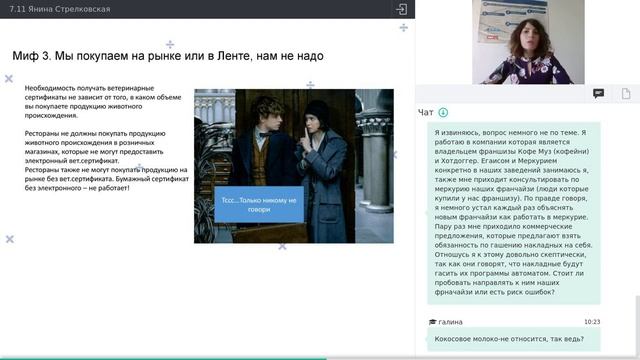Open the documents tab icon

tap(626, 93)
